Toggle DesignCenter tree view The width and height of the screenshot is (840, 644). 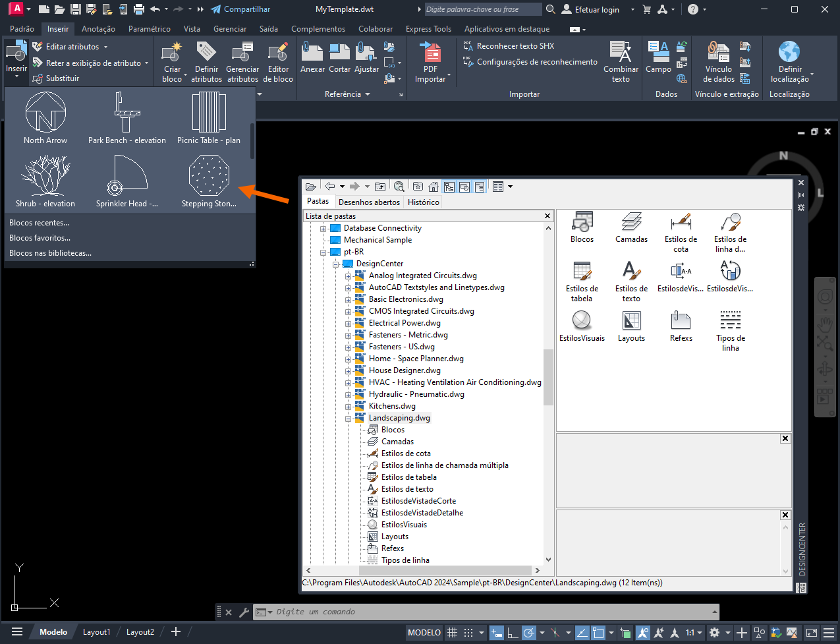point(449,187)
